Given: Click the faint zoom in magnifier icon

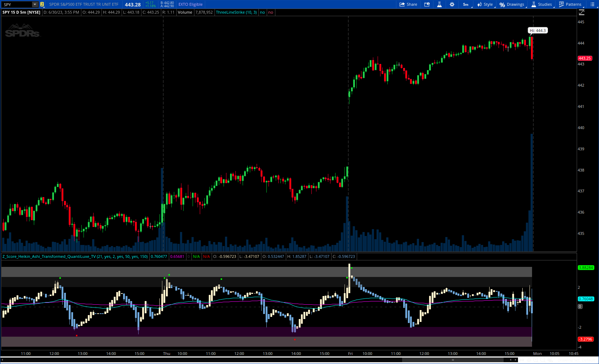Looking at the screenshot, I should pos(536,360).
